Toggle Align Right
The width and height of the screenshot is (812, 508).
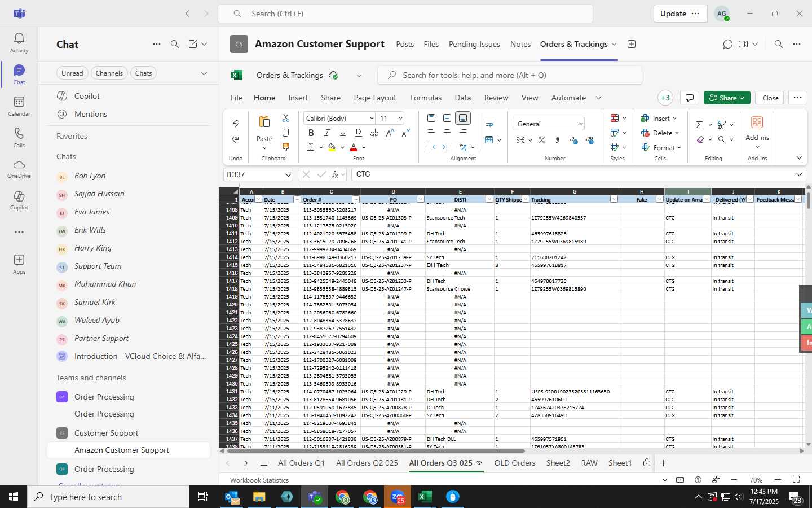[x=463, y=133]
